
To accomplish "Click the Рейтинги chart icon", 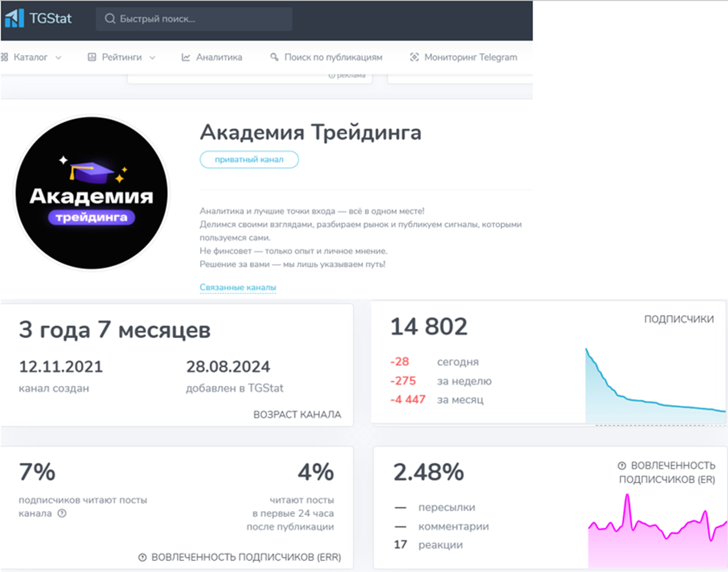I will 92,57.
